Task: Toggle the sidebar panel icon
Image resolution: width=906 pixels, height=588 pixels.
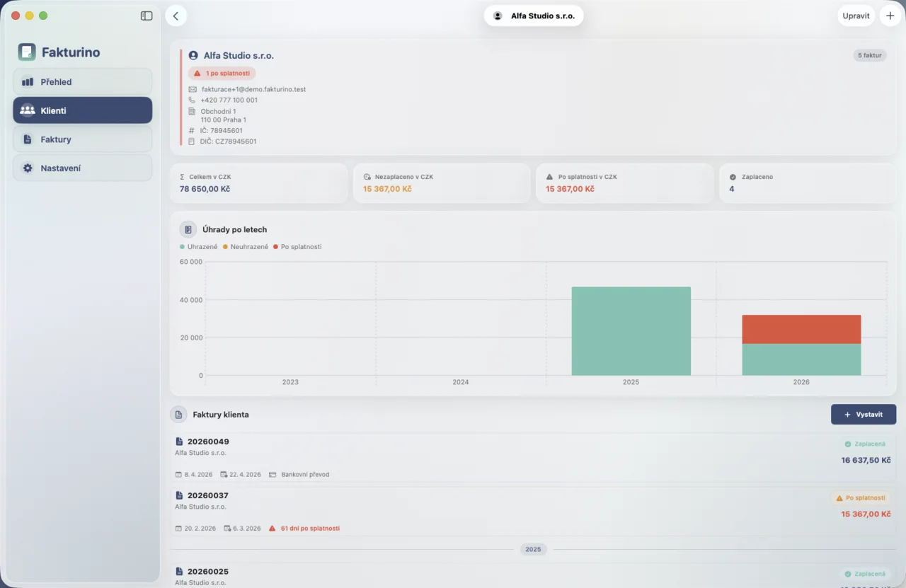Action: coord(147,16)
